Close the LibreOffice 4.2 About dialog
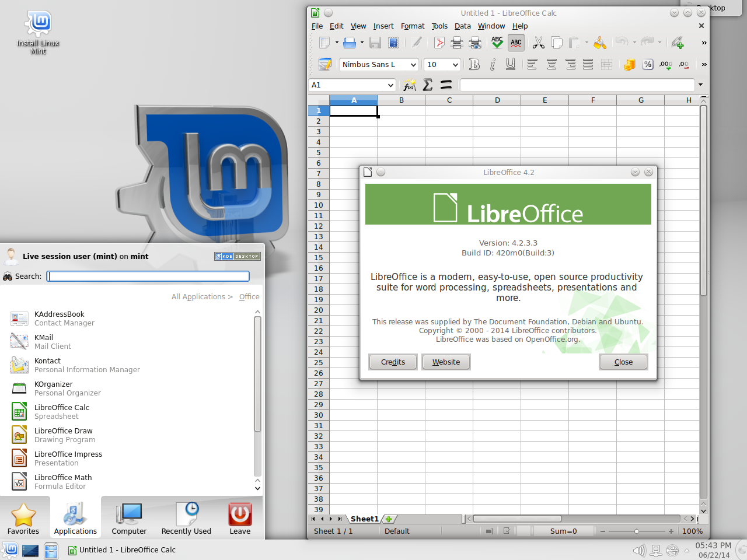 (623, 362)
